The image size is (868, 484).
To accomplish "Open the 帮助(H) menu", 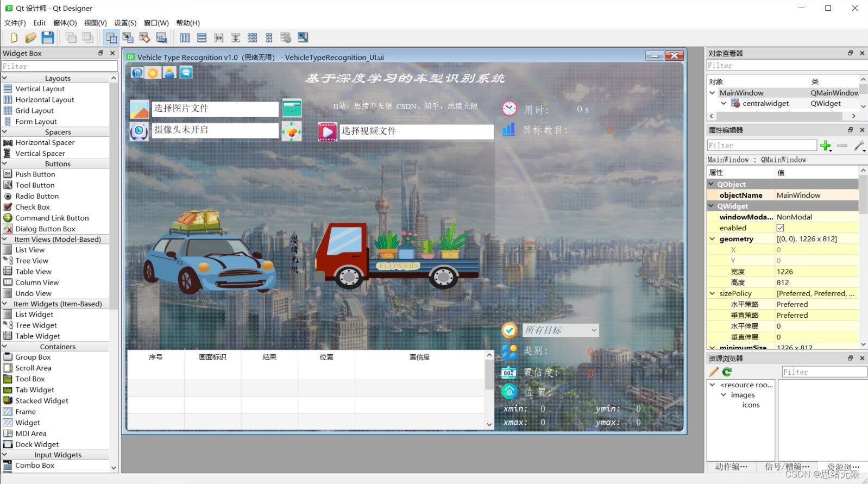I will (x=188, y=23).
